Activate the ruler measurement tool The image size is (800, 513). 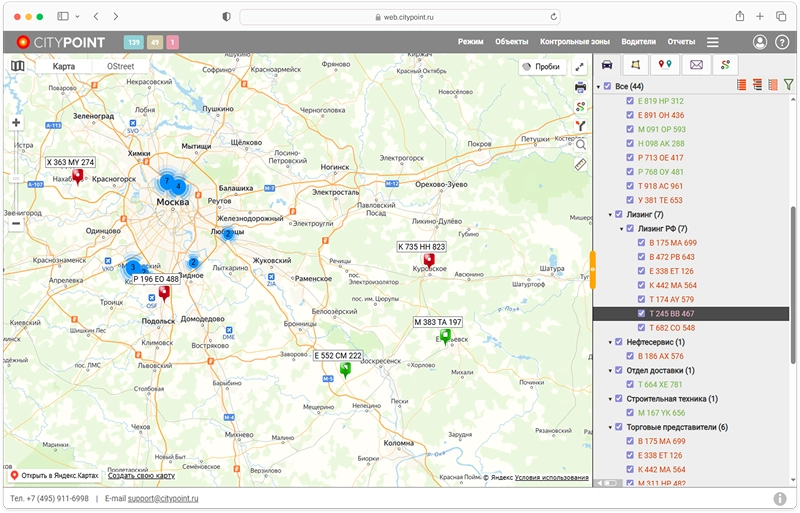pos(580,164)
